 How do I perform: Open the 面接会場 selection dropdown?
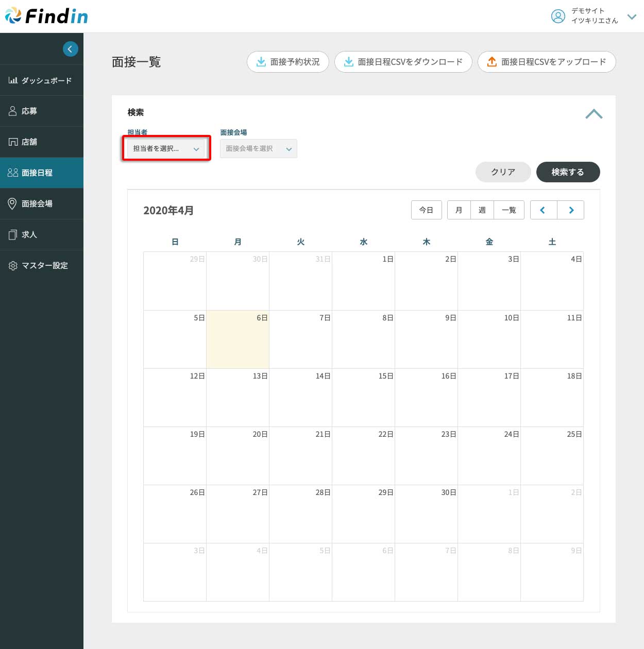coord(258,149)
